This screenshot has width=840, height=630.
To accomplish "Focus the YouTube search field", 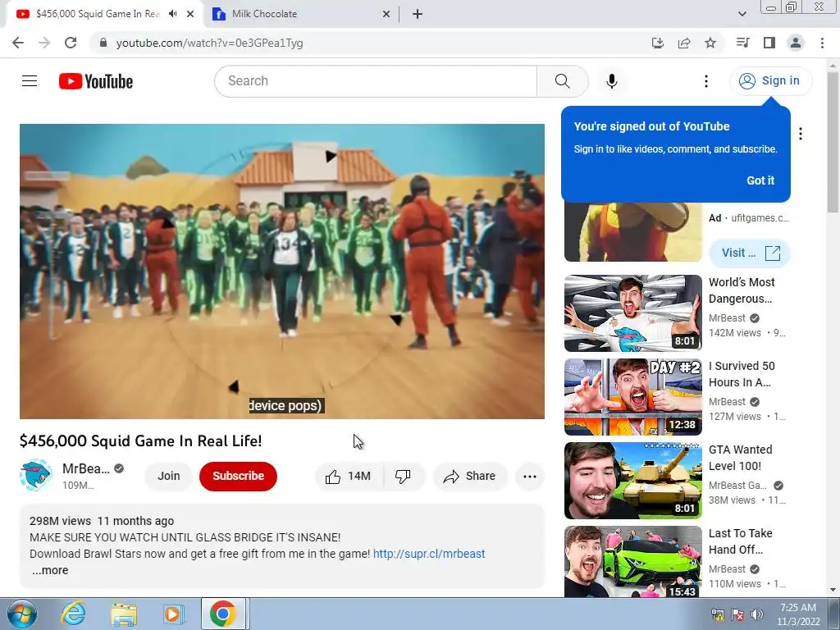I will coord(376,81).
